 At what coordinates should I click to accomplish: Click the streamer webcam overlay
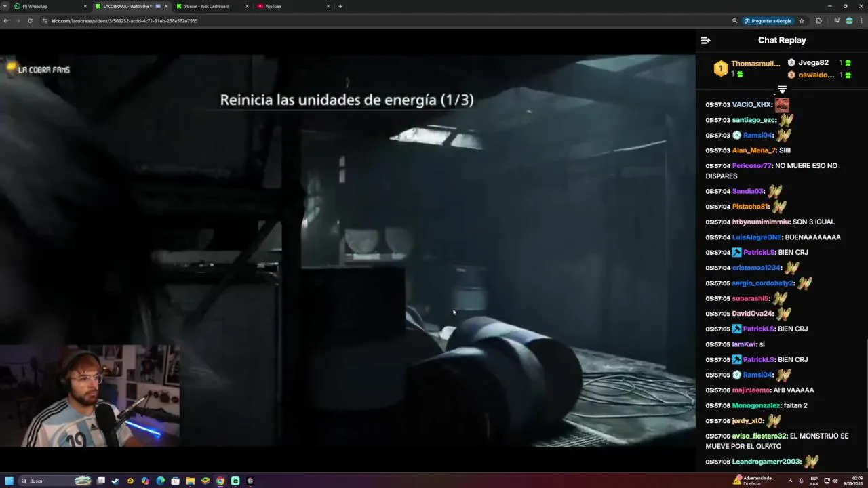tap(90, 396)
